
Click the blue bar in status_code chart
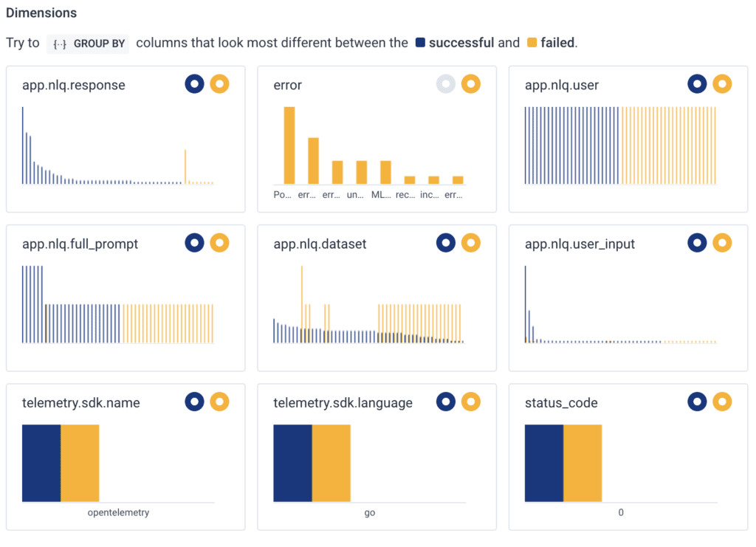coord(544,463)
